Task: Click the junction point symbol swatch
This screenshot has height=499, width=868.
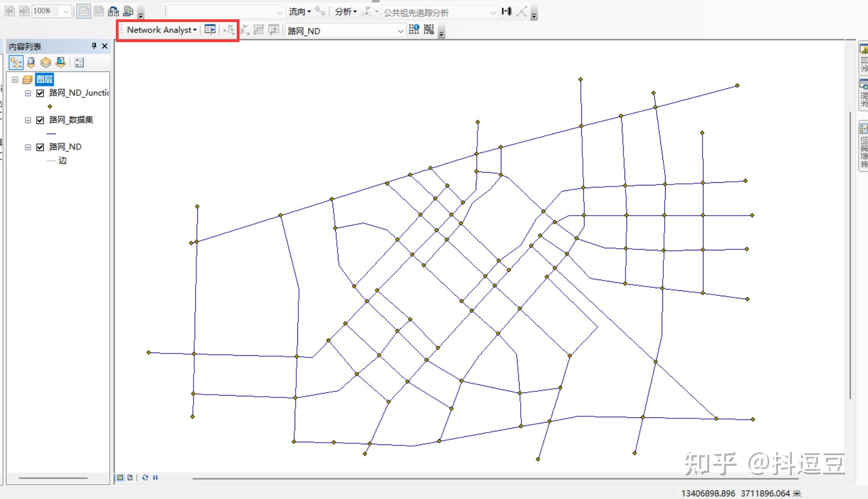Action: pyautogui.click(x=50, y=107)
